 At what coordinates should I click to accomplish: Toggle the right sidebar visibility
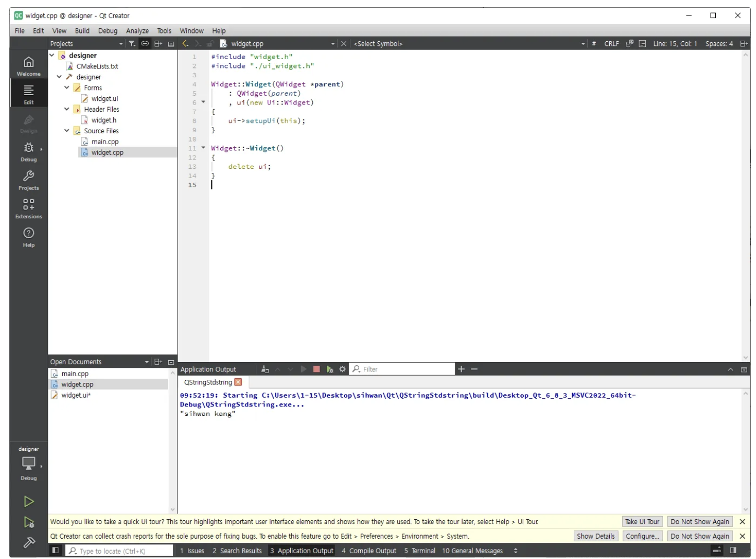(x=733, y=551)
